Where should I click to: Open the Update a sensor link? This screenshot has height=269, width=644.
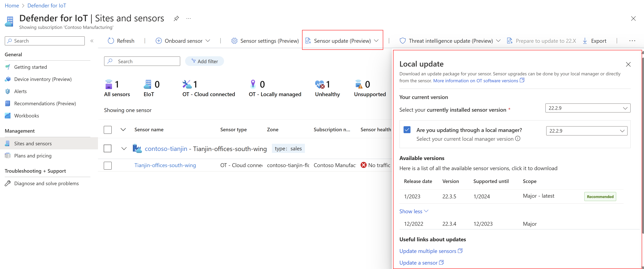[x=421, y=263]
